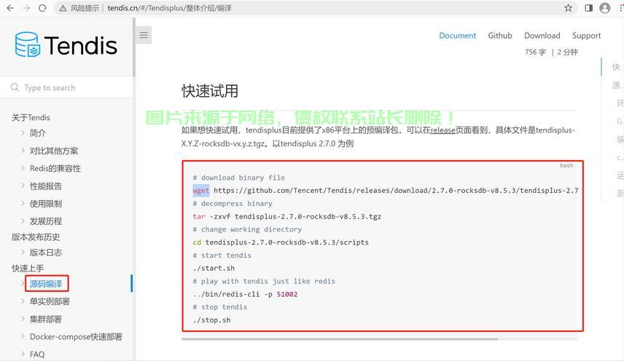The height and width of the screenshot is (364, 624).
Task: Select the 源码编译 sidebar page
Action: (x=46, y=284)
